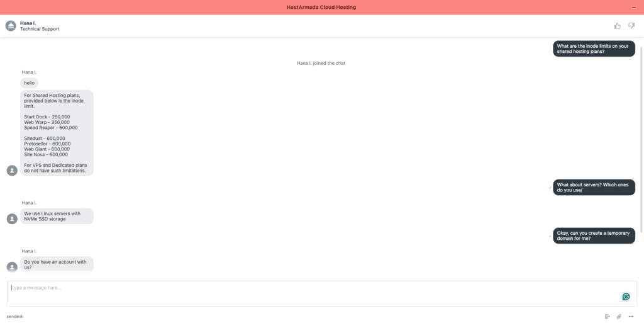Click 'Do you have an account' message

point(57,264)
